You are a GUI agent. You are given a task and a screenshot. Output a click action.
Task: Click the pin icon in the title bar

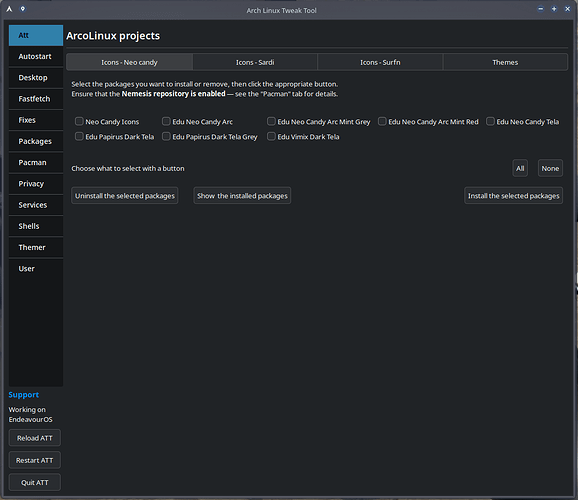pyautogui.click(x=22, y=9)
